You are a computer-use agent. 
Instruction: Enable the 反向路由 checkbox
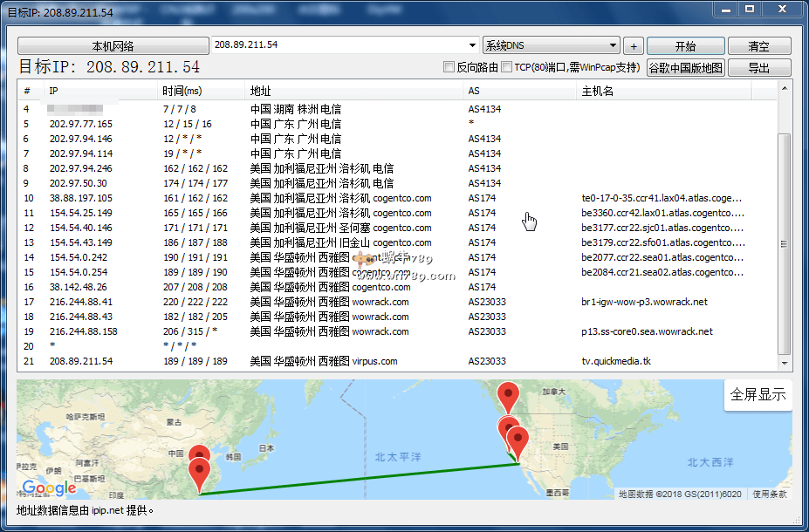click(x=449, y=67)
